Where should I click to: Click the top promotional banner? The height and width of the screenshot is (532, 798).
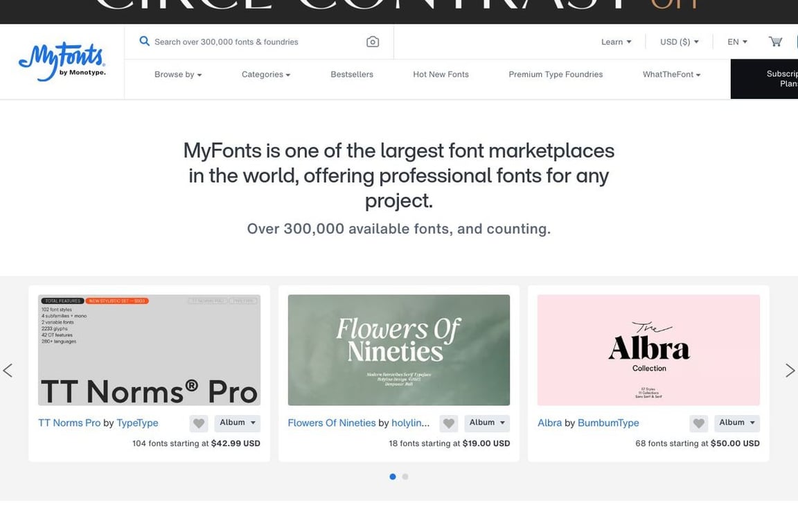tap(399, 11)
